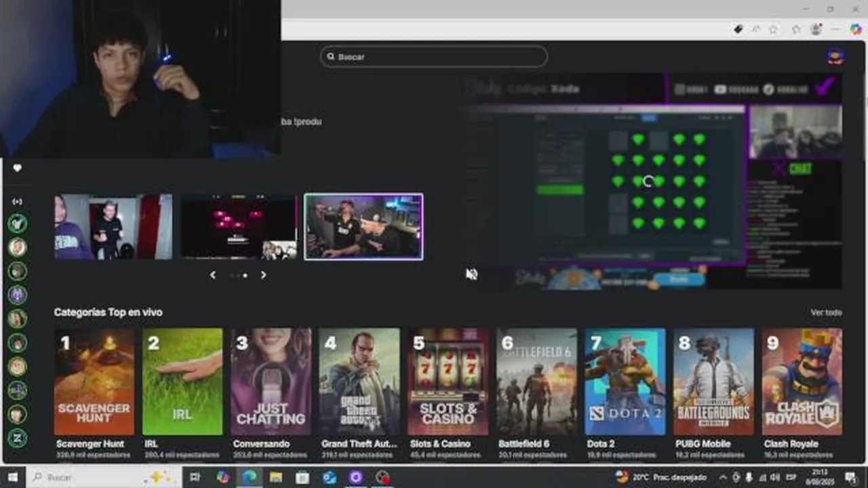Open the browser profile icon

point(816,29)
